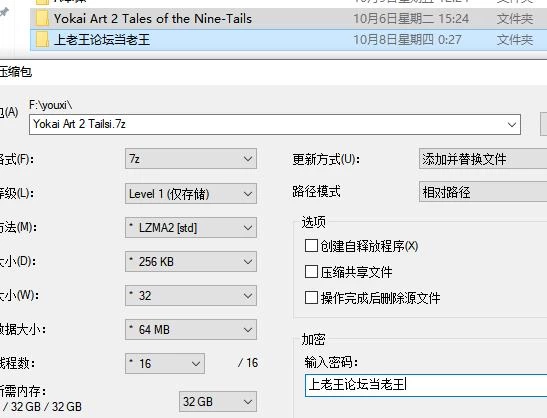Open word size dropdown showing 32
The image size is (547, 418).
tap(191, 296)
